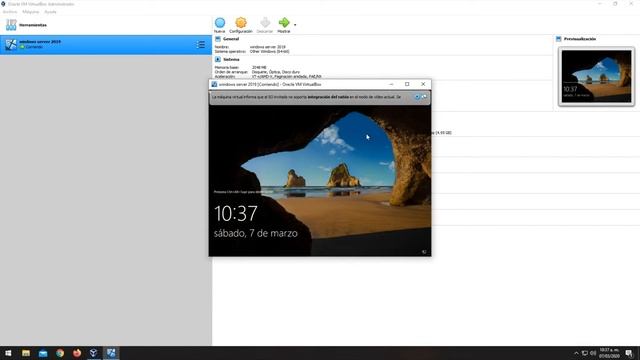Click the VM preview thumbnail
The height and width of the screenshot is (360, 640).
pos(596,76)
